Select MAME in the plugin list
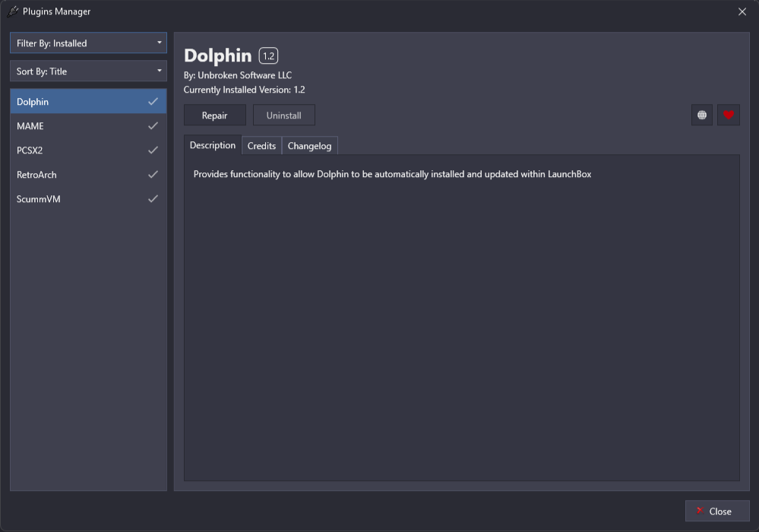 pos(89,126)
